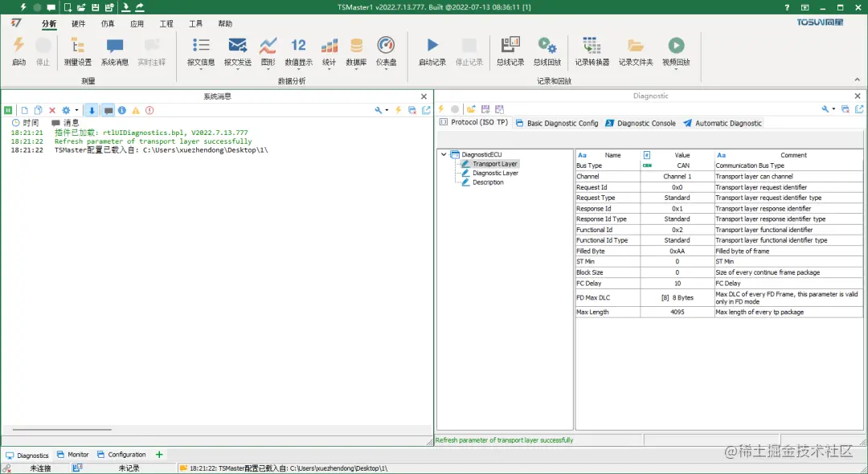
Task: Click the Max Length value 4095
Action: [677, 312]
